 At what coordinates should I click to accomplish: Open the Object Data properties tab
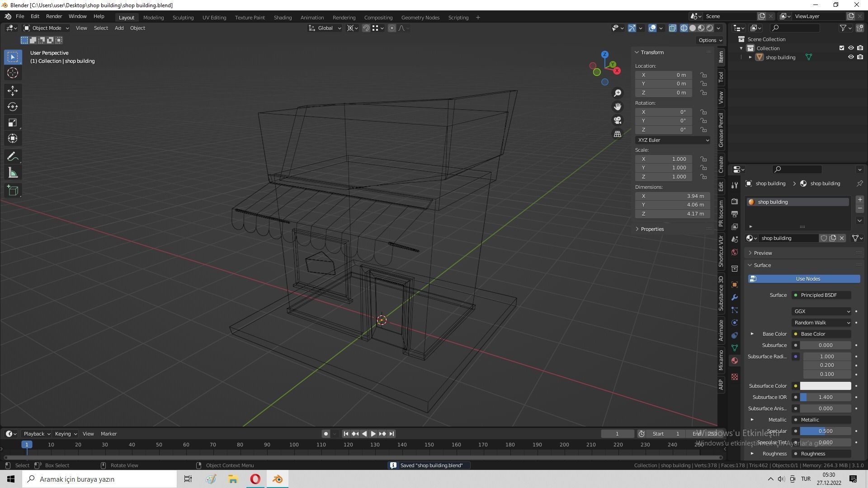[x=735, y=348]
